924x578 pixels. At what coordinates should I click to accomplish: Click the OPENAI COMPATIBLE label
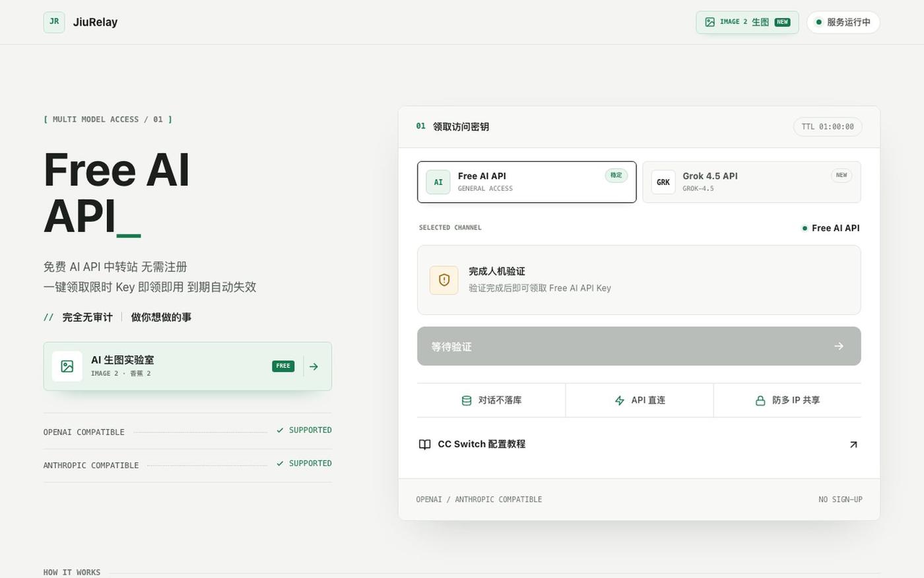coord(84,432)
